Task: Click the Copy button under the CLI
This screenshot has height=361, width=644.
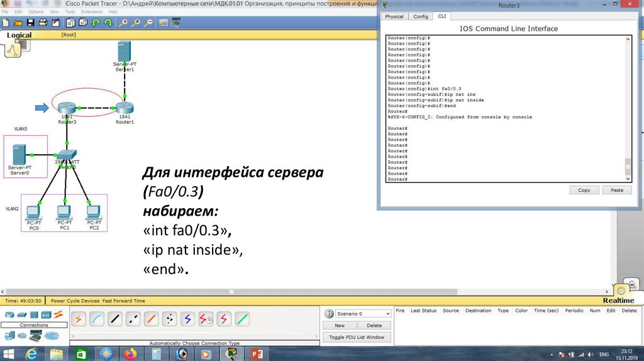Action: tap(584, 190)
